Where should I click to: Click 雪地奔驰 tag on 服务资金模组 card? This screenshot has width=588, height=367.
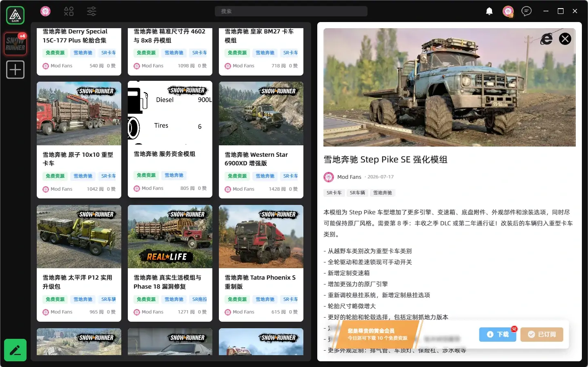(x=174, y=175)
